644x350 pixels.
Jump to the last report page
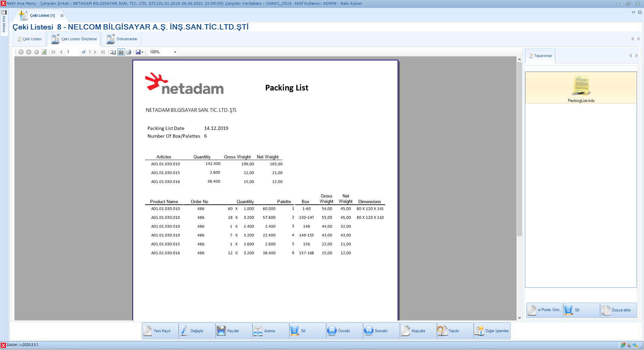(103, 52)
